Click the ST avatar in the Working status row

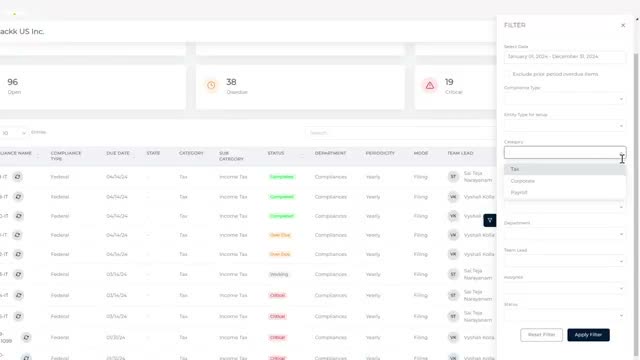(x=453, y=274)
